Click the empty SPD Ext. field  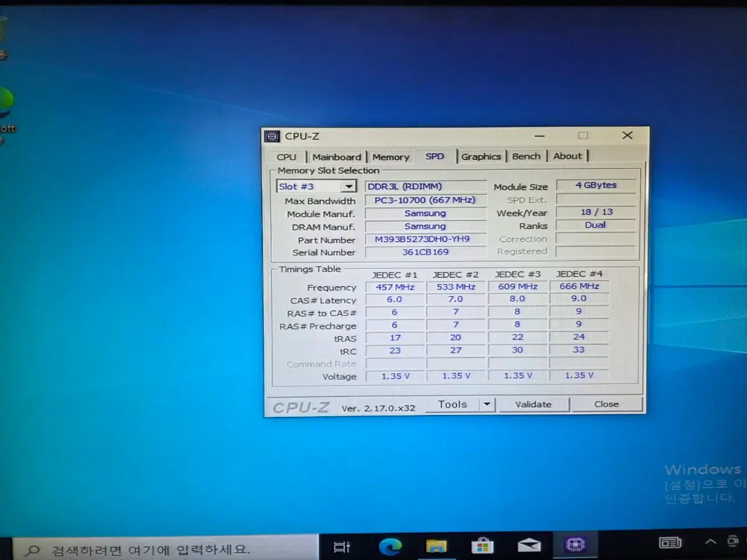(x=596, y=199)
